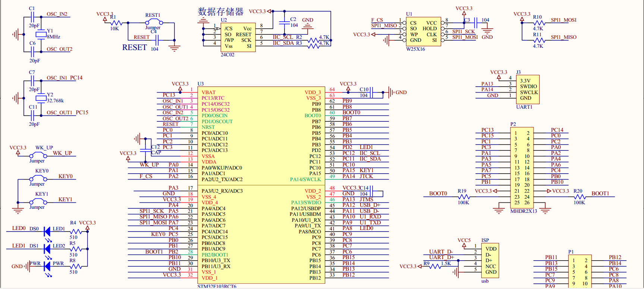Select the KEY1 jumper symbol
The width and height of the screenshot is (644, 289).
[38, 202]
